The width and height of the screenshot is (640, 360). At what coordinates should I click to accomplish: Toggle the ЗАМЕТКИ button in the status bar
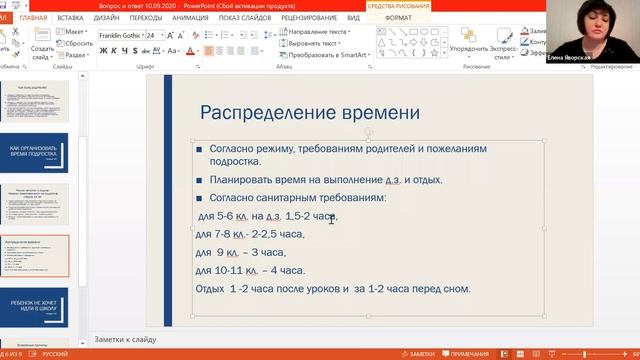coord(418,354)
